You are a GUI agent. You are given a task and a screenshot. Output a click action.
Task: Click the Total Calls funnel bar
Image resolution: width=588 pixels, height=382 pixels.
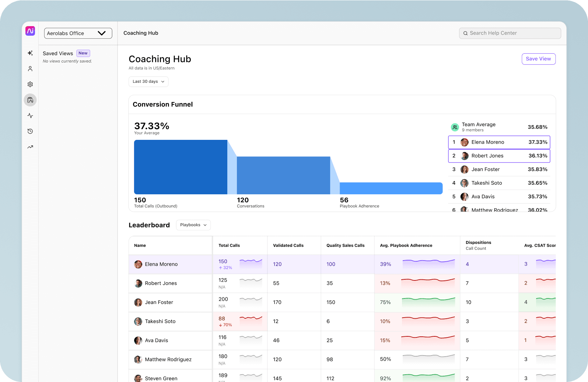[181, 167]
